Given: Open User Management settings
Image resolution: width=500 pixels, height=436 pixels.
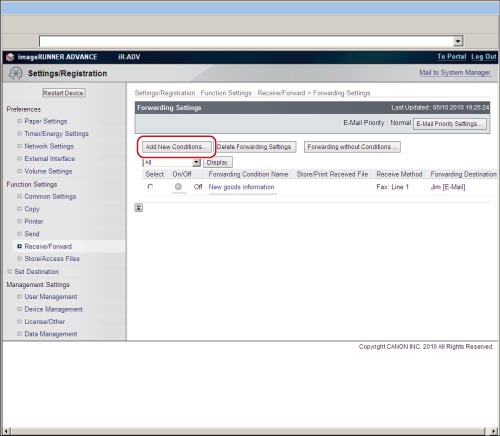Looking at the screenshot, I should point(51,296).
